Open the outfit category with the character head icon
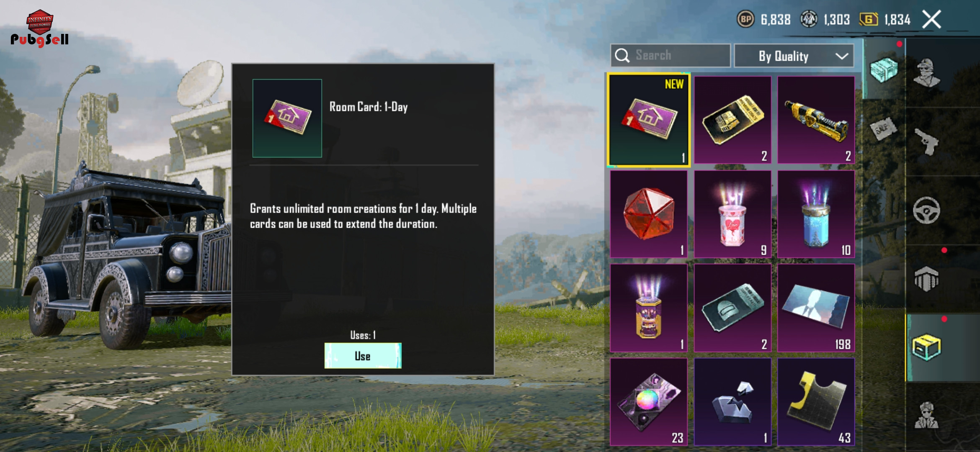This screenshot has height=452, width=980. 926,72
